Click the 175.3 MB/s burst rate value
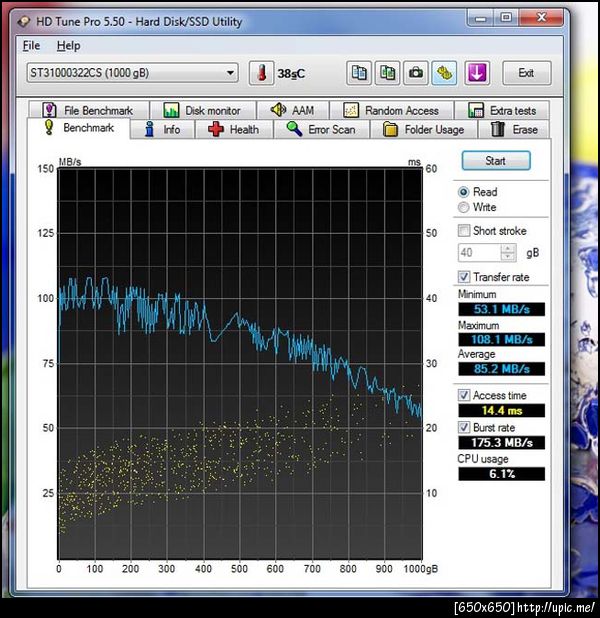The image size is (600, 618). tap(501, 442)
